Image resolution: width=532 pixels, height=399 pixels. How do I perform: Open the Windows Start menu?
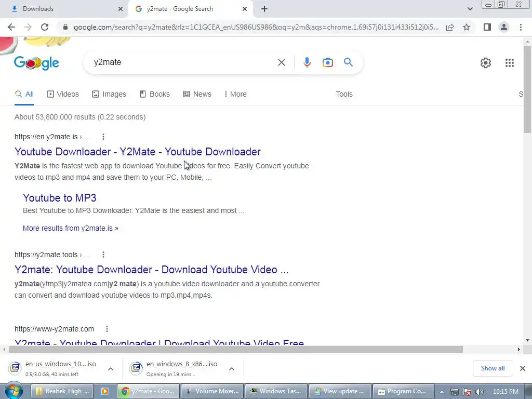[x=14, y=391]
